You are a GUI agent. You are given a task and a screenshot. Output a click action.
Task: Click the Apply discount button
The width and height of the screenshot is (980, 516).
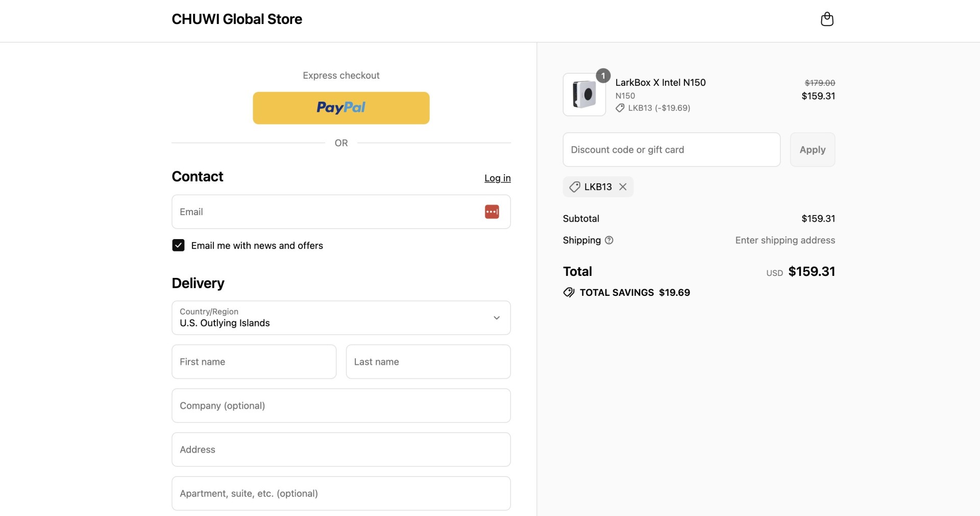[x=813, y=150]
